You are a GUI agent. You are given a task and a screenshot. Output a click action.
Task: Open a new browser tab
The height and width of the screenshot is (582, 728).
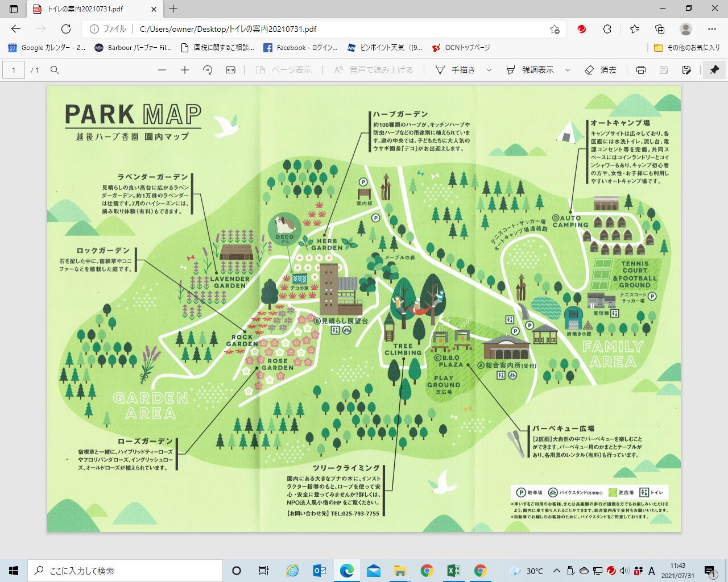(173, 9)
